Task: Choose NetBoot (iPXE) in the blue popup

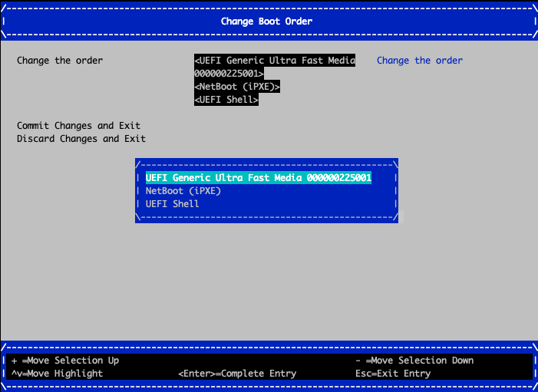Action: point(183,190)
